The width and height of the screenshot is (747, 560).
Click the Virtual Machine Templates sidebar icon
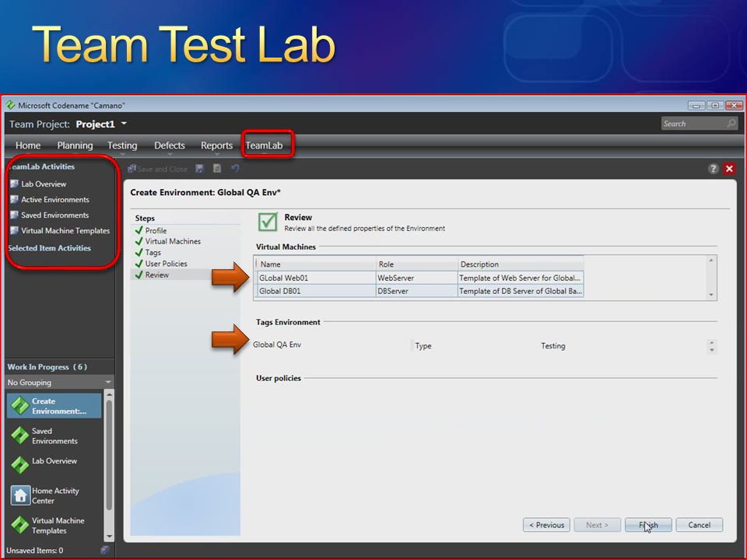(14, 230)
